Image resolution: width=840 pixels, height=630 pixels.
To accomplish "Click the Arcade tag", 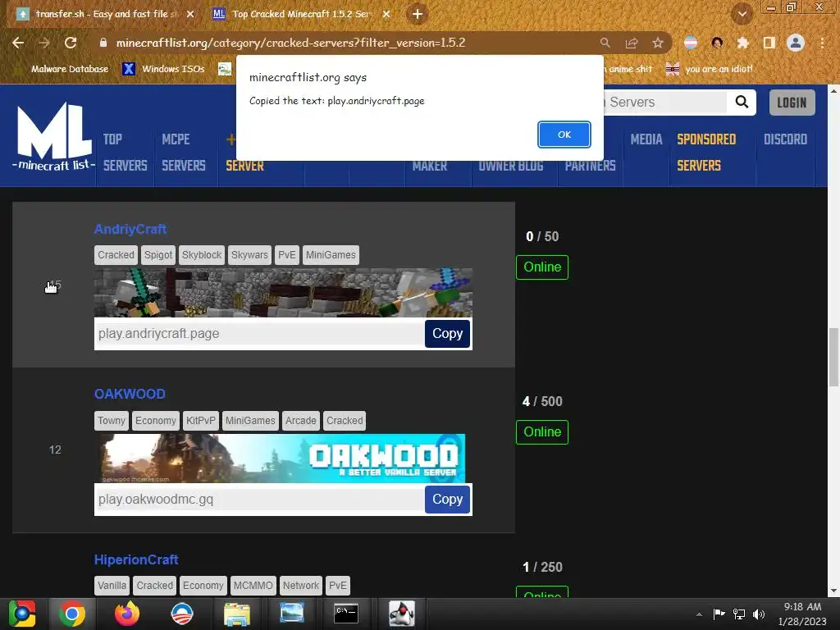I will click(x=300, y=421).
